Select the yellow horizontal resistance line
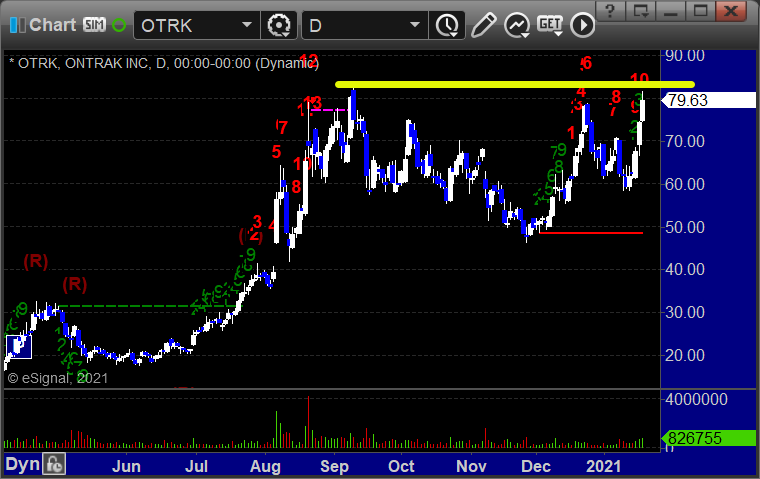The height and width of the screenshot is (479, 760). click(x=515, y=84)
